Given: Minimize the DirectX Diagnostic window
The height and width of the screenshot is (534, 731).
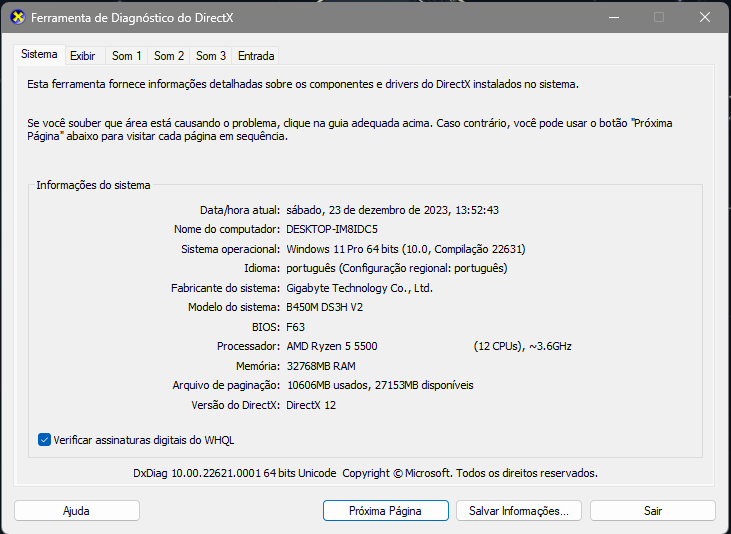Looking at the screenshot, I should pyautogui.click(x=614, y=18).
